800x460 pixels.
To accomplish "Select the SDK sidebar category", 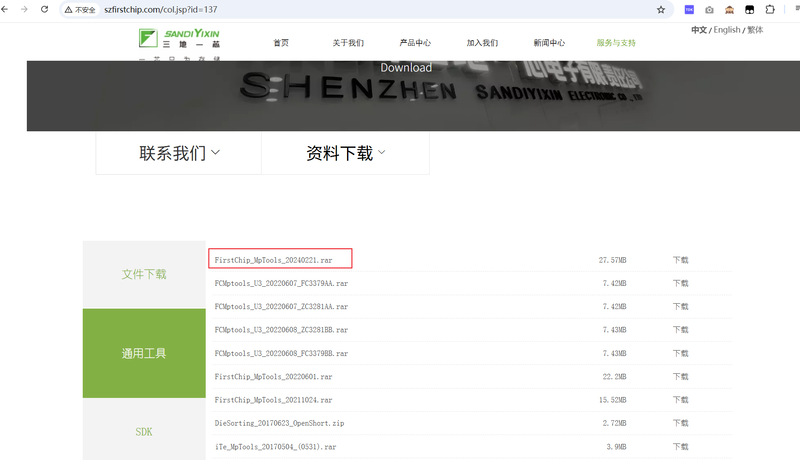I will tap(144, 431).
